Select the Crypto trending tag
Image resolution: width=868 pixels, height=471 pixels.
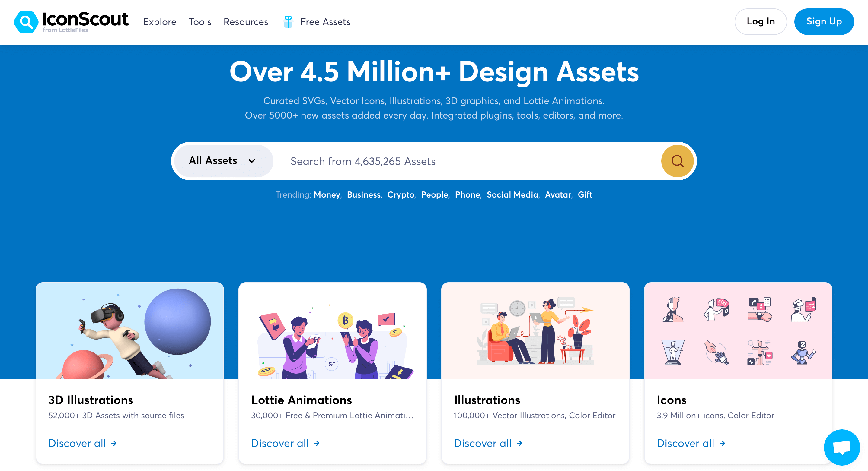pyautogui.click(x=400, y=194)
